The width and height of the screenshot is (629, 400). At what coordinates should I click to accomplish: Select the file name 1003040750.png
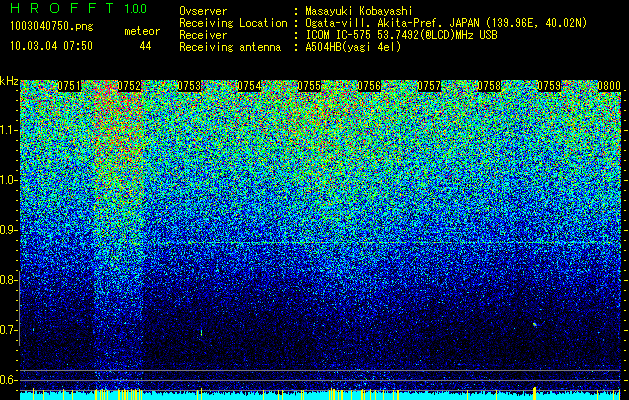coord(52,27)
